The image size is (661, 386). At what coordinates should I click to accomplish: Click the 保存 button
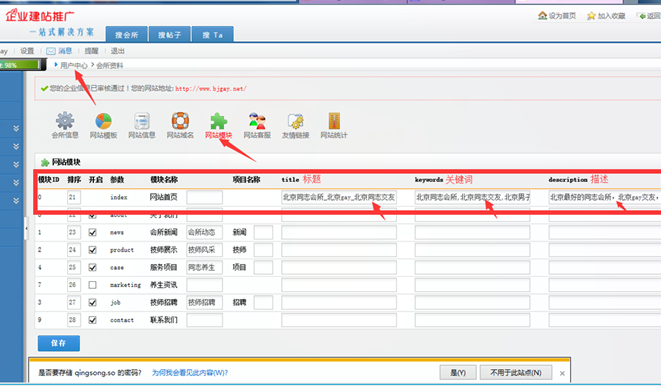pyautogui.click(x=59, y=343)
